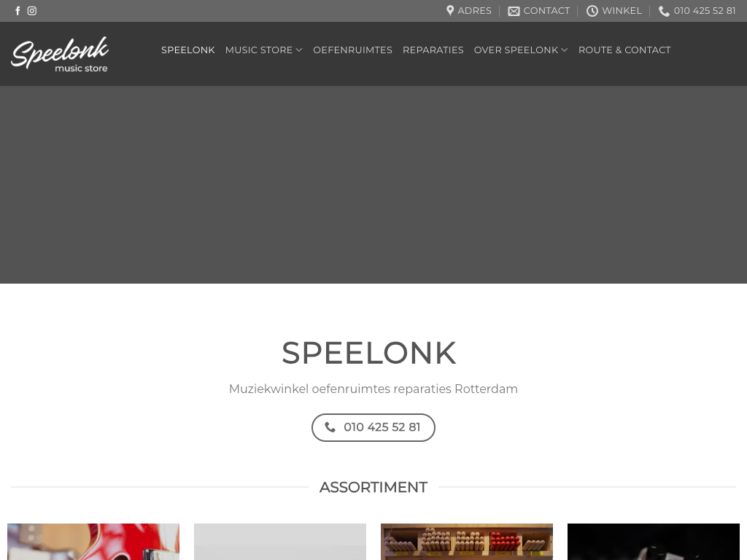The height and width of the screenshot is (560, 747).
Task: Open Route & Contact menu item
Action: point(624,50)
